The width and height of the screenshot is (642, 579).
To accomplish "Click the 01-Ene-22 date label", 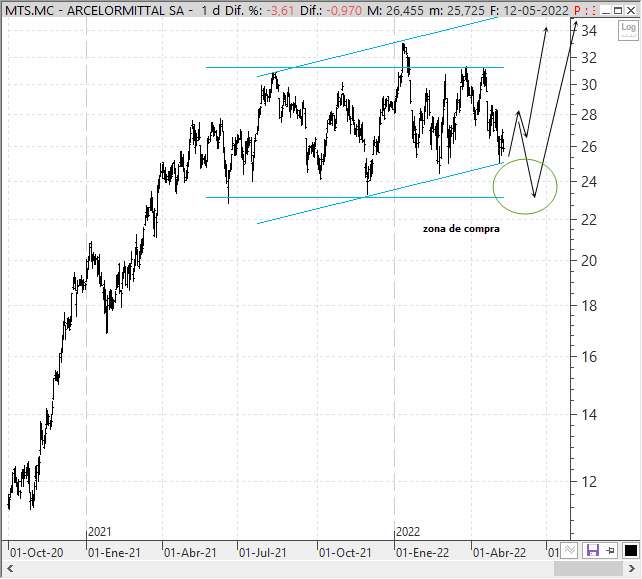I will click(x=422, y=553).
